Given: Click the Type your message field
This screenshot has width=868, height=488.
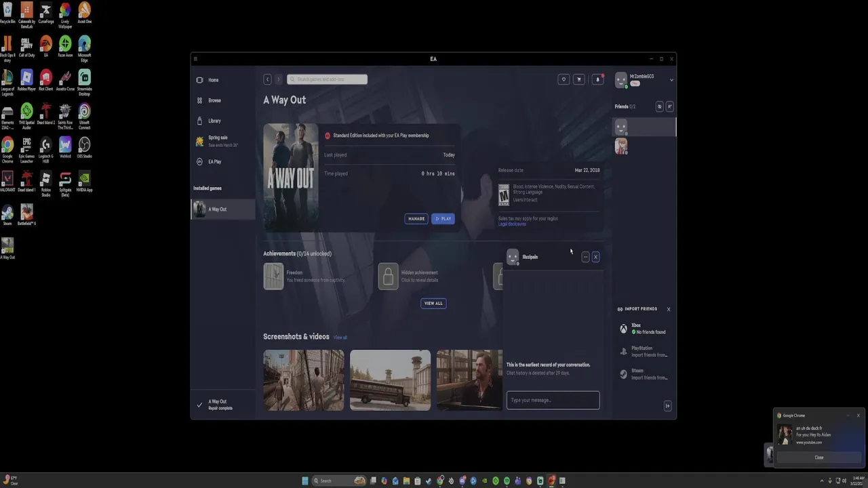Looking at the screenshot, I should click(x=553, y=400).
